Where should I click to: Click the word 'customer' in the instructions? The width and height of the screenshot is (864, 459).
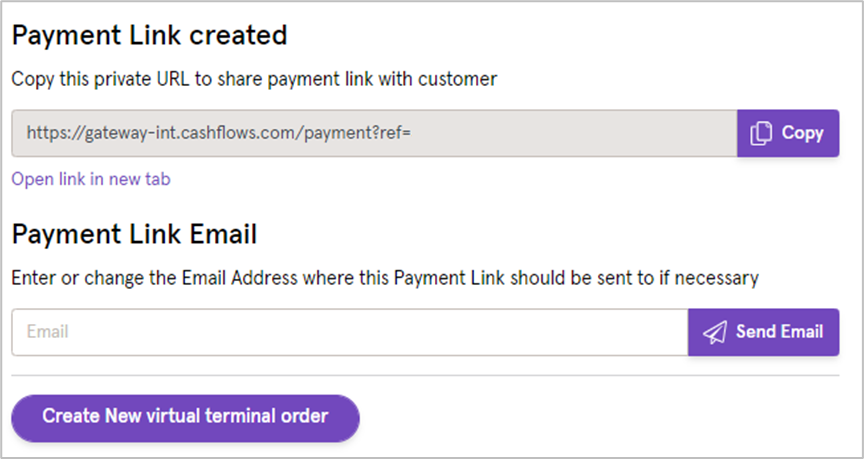point(457,79)
